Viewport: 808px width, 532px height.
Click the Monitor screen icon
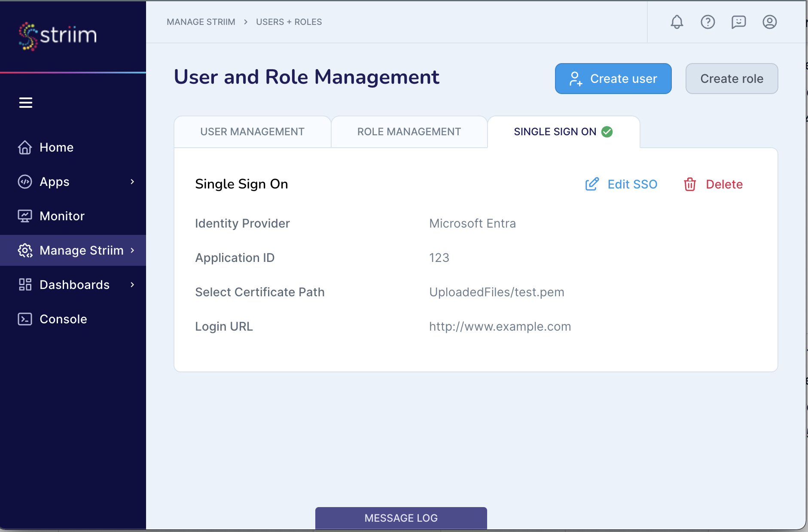tap(25, 216)
